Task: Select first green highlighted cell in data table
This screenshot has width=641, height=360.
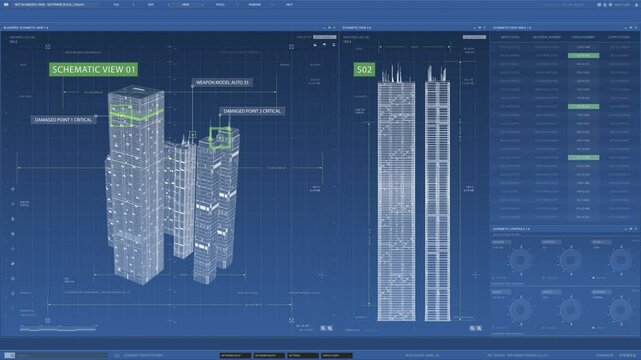Action: pos(583,56)
